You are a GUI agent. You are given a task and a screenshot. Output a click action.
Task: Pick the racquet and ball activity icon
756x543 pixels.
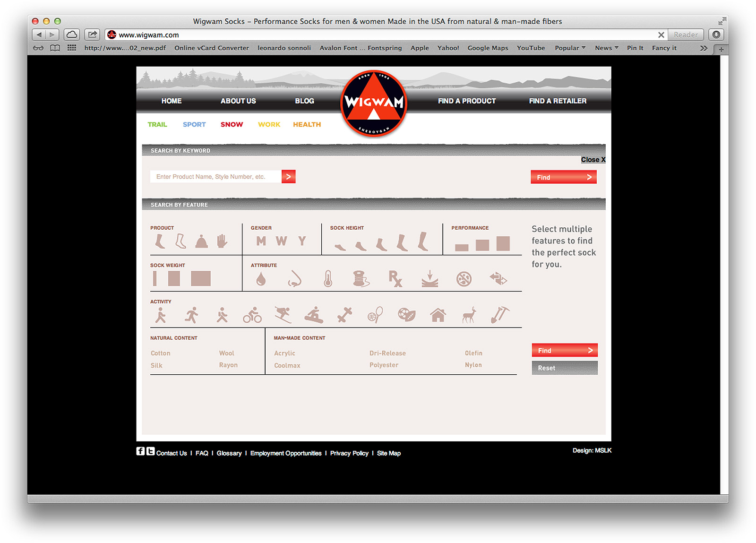(375, 315)
